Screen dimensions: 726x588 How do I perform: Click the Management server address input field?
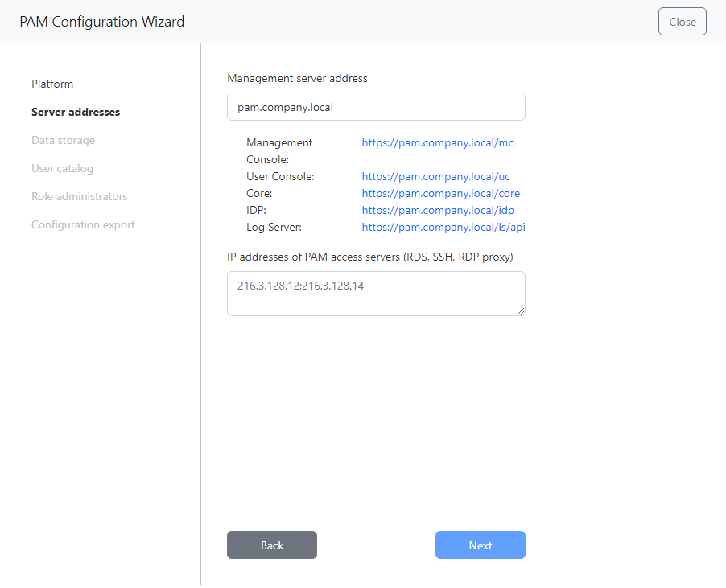(x=376, y=106)
